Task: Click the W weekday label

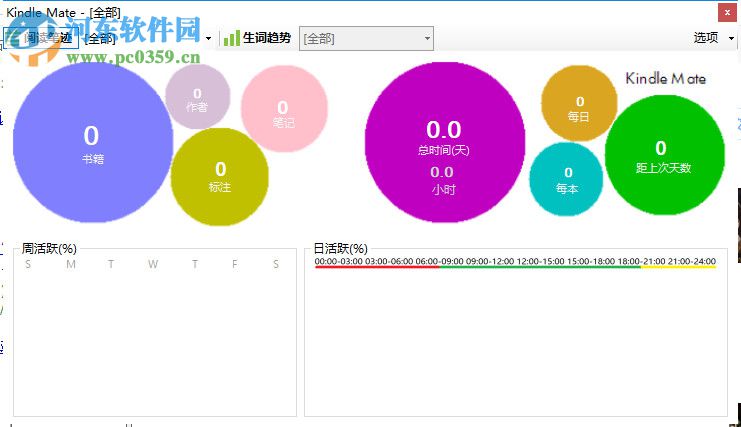Action: click(x=153, y=264)
